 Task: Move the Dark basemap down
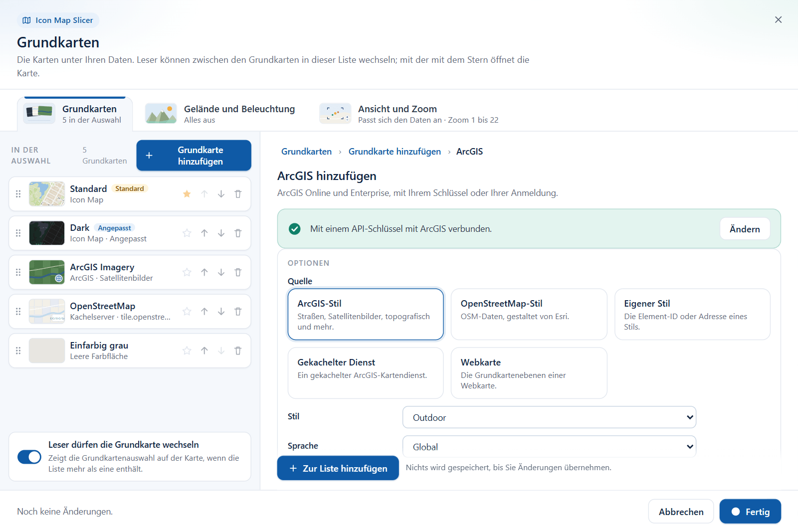coord(221,233)
